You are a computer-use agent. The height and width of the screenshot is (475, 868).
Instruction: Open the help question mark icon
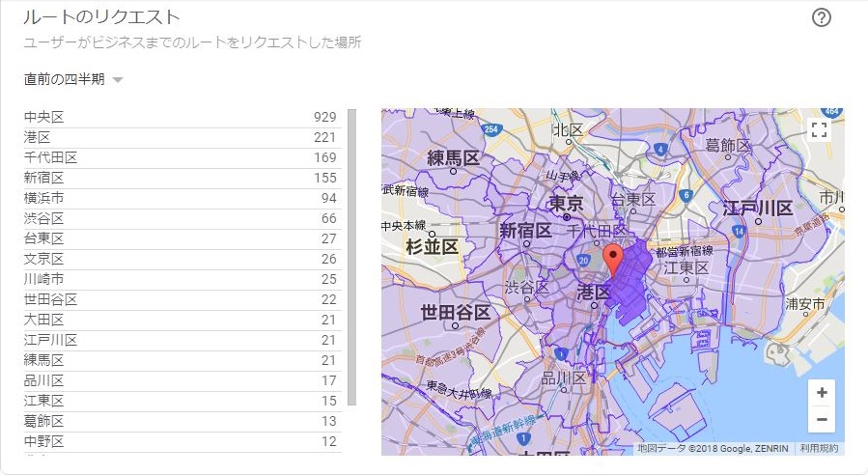pos(822,18)
